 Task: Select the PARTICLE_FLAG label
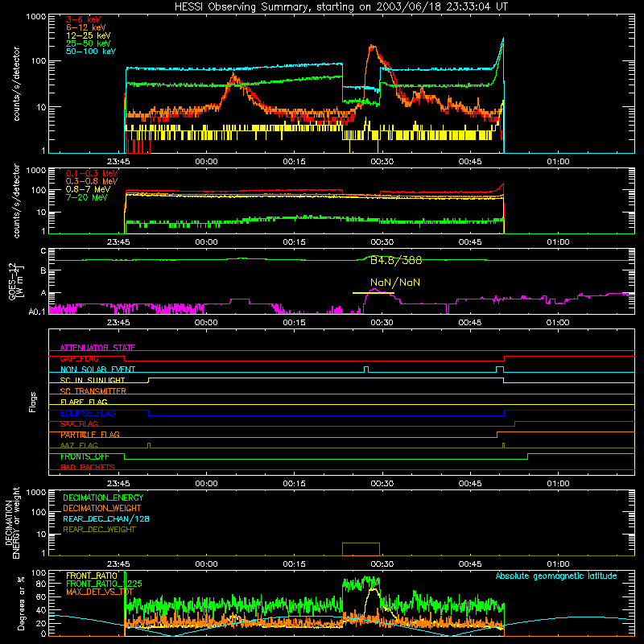point(89,435)
